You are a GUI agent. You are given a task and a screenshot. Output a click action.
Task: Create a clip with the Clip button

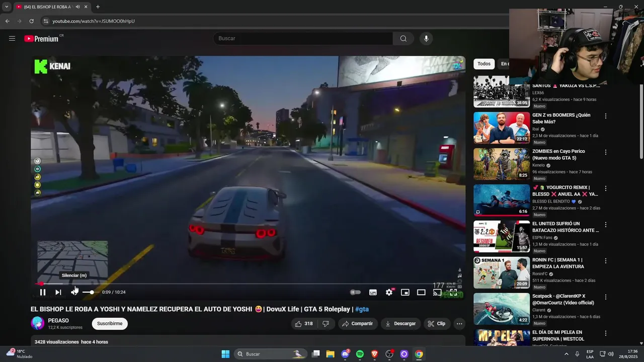click(437, 324)
